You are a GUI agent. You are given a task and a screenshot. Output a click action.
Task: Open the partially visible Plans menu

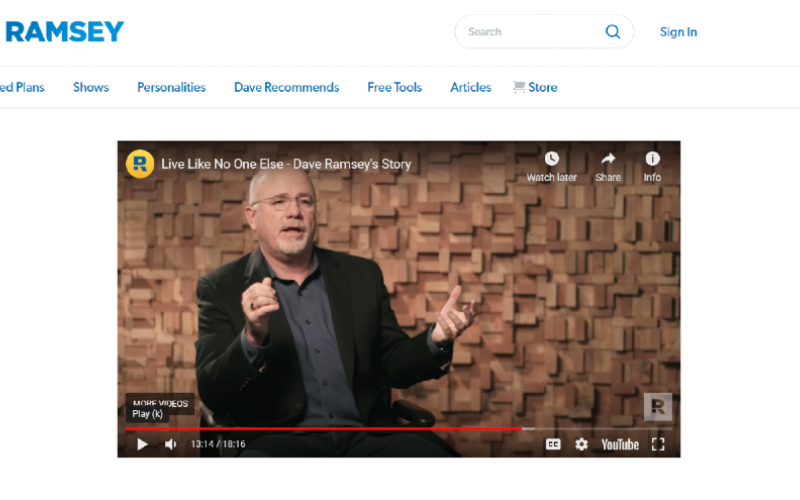point(22,87)
